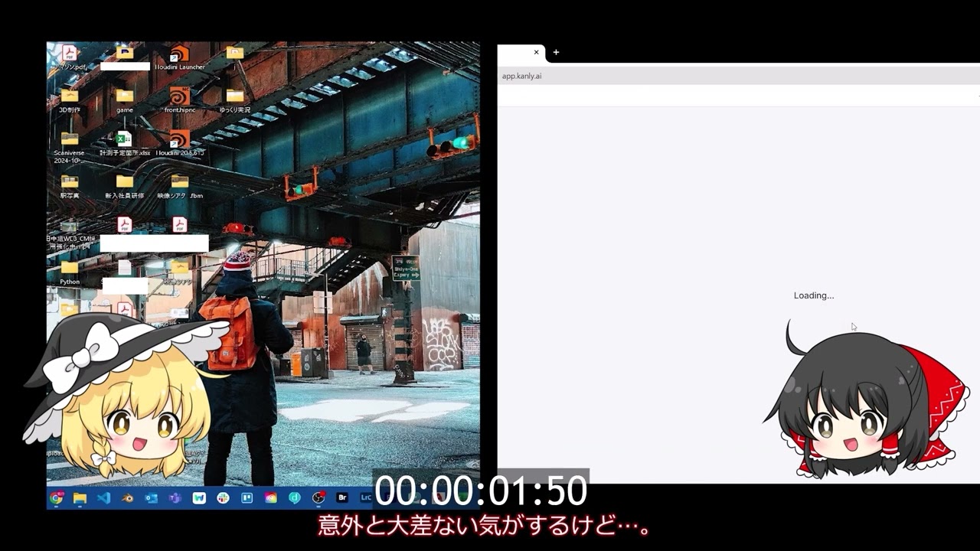Open Microsoft Teams from the taskbar
The width and height of the screenshot is (980, 551).
pos(175,497)
